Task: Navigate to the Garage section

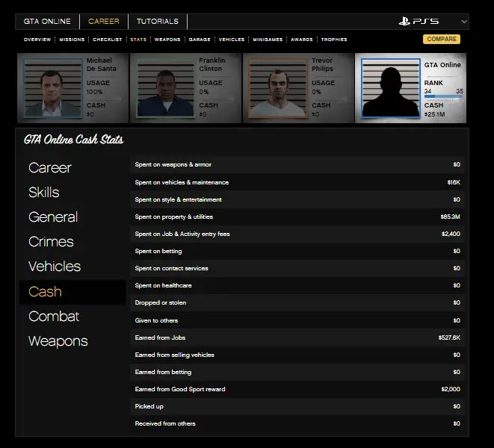Action: pyautogui.click(x=200, y=40)
